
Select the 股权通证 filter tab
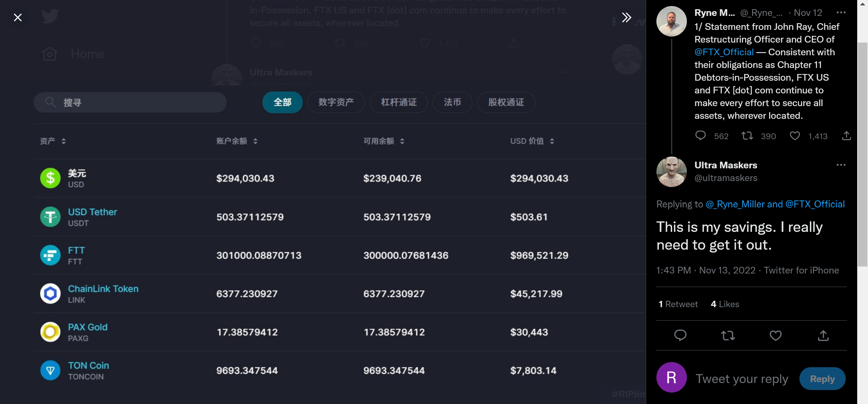coord(506,102)
